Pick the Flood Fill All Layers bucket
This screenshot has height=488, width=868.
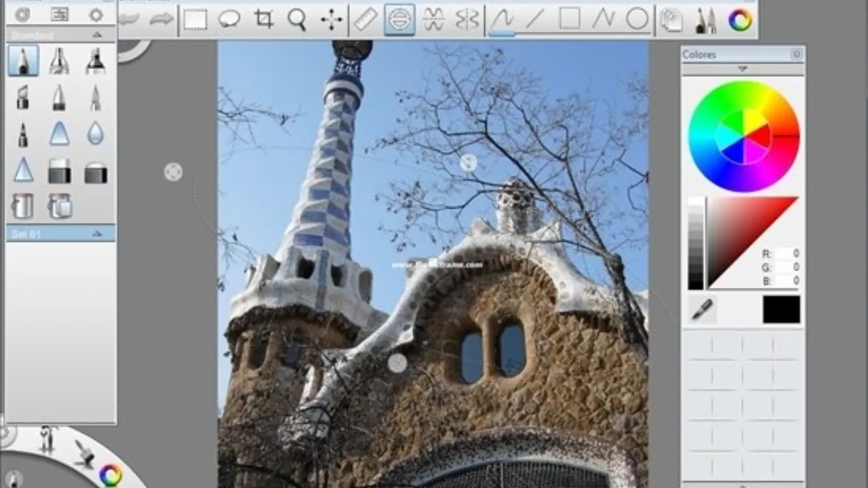pos(60,206)
